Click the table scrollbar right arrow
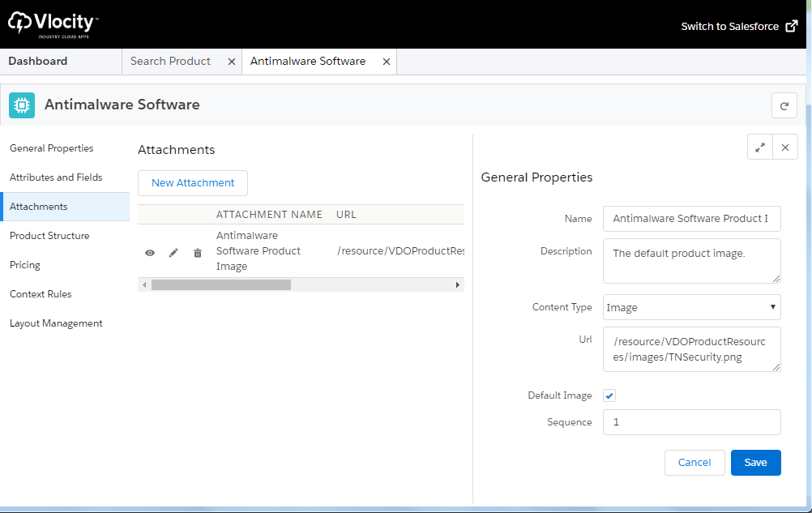The height and width of the screenshot is (513, 812). click(457, 284)
